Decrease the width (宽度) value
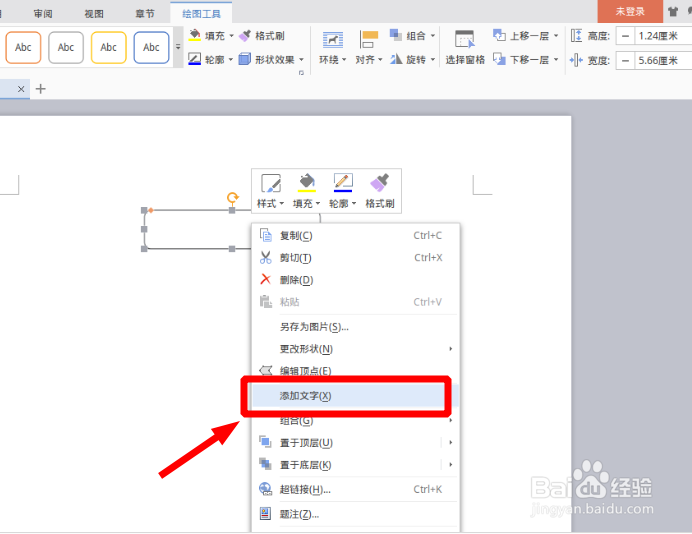The height and width of the screenshot is (534, 692). 625,60
